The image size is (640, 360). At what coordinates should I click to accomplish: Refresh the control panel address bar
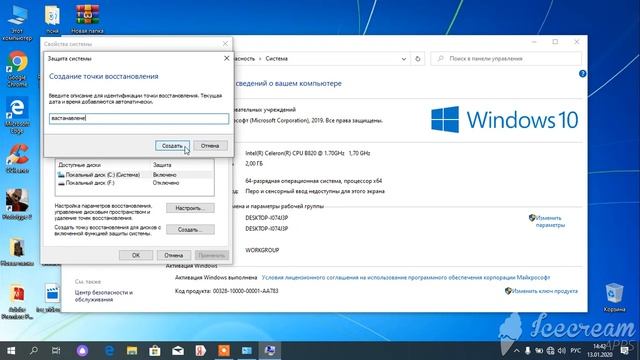pos(418,59)
